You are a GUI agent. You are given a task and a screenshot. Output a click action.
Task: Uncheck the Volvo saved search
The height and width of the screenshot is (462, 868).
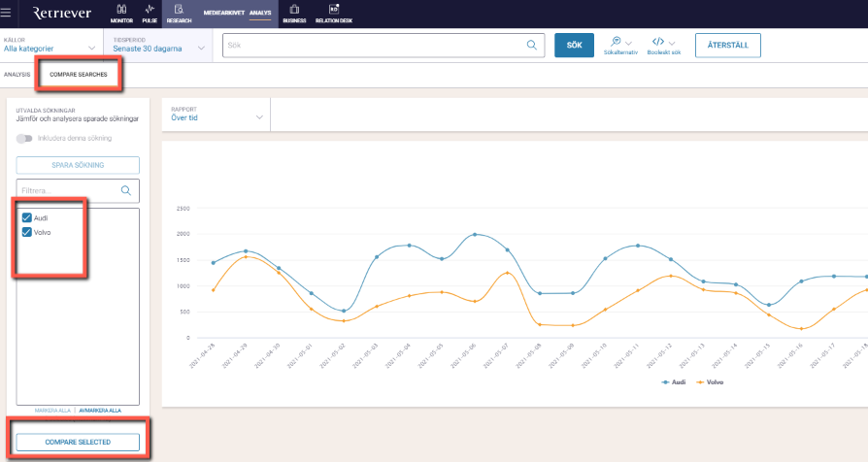(26, 232)
